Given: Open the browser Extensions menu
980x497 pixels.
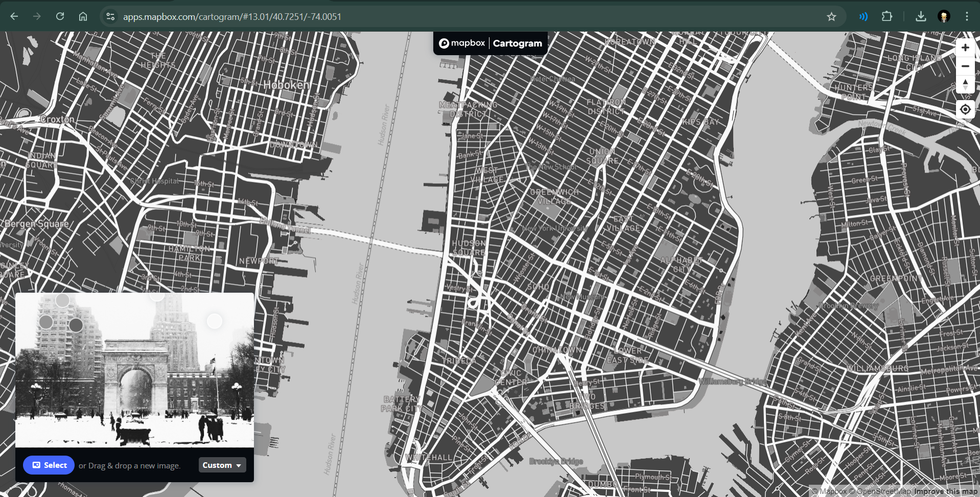Looking at the screenshot, I should [x=887, y=16].
